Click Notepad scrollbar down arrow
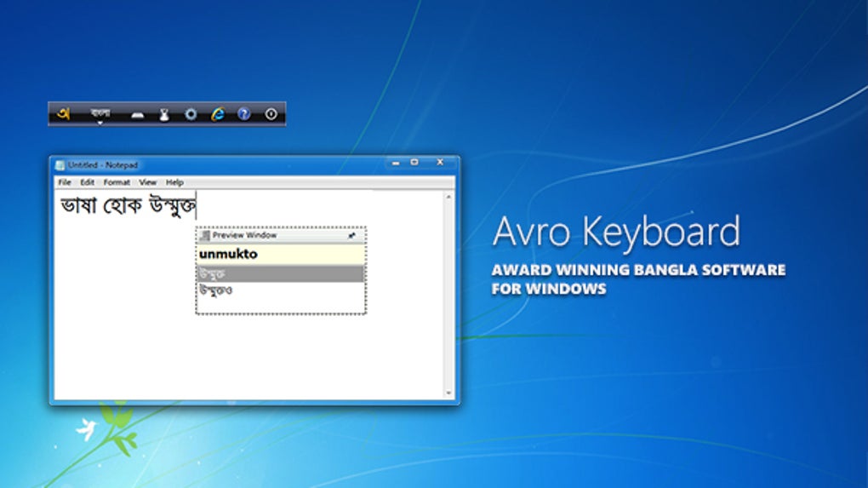The image size is (868, 488). tap(448, 393)
